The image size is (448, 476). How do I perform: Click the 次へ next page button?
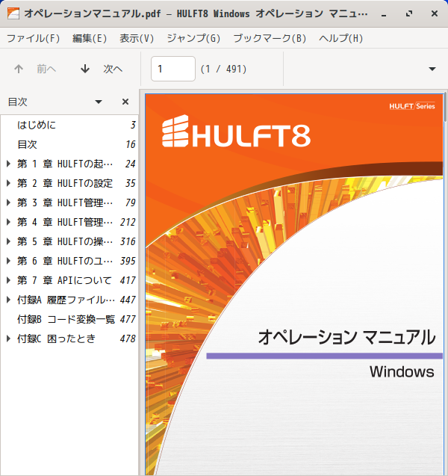(x=102, y=69)
